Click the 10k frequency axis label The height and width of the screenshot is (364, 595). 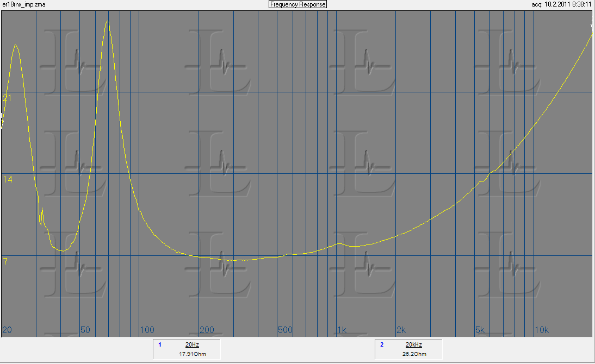(x=542, y=330)
